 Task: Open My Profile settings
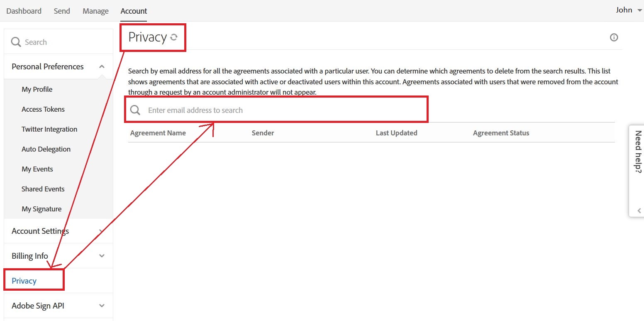[x=37, y=89]
